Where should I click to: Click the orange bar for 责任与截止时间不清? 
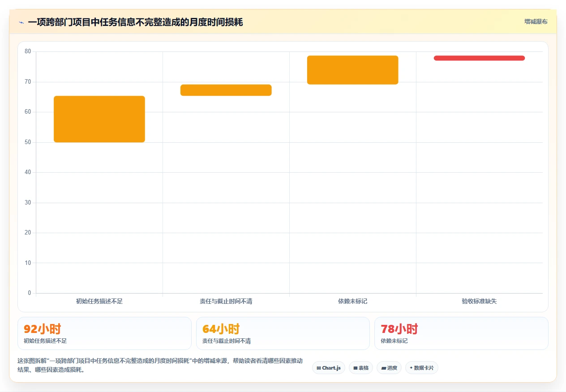point(226,90)
